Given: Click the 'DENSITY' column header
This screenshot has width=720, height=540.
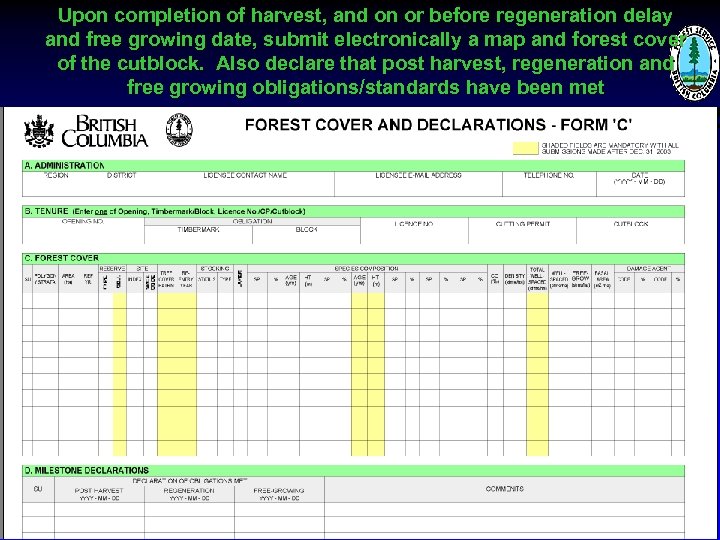Looking at the screenshot, I should [515, 279].
